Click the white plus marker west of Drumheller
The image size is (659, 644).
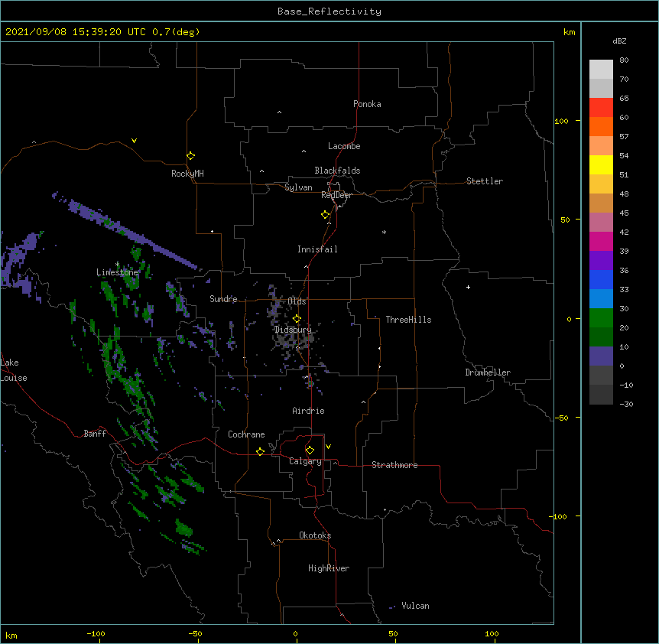coord(468,287)
